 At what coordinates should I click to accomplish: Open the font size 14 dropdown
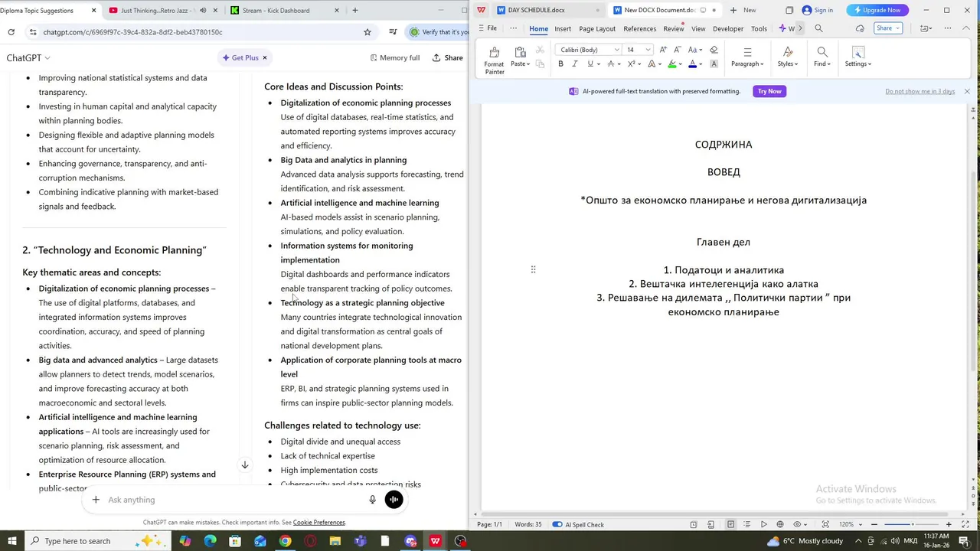tap(648, 50)
